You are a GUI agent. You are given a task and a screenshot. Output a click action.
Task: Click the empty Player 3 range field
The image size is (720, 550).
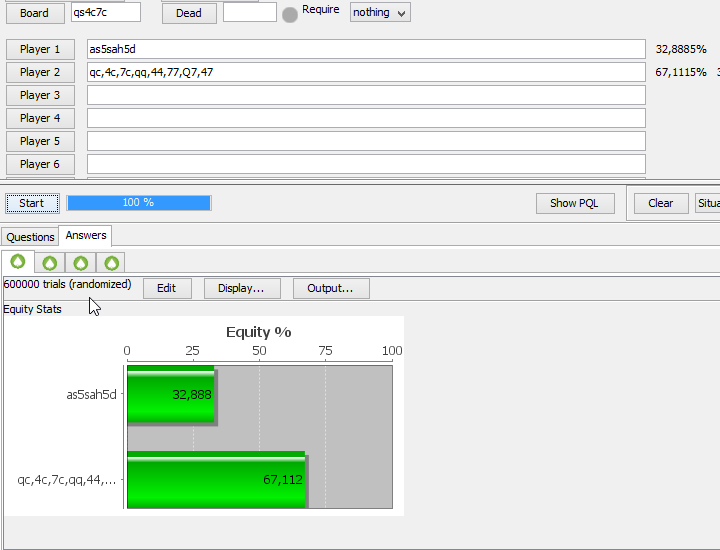pos(366,95)
